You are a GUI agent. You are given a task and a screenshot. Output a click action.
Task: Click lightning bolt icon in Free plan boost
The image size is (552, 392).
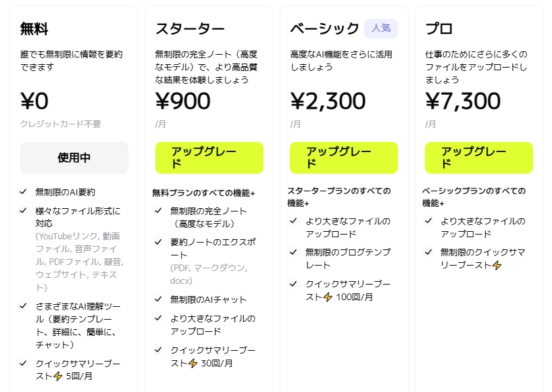point(57,376)
